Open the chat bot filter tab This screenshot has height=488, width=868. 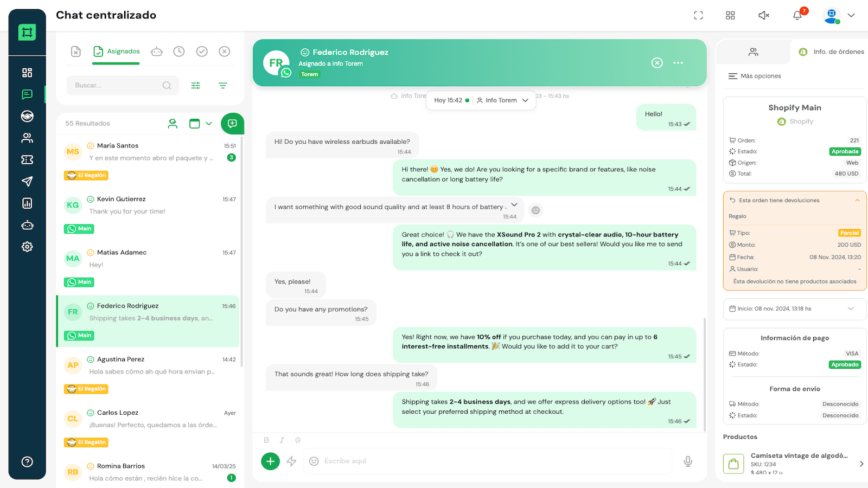[x=156, y=51]
